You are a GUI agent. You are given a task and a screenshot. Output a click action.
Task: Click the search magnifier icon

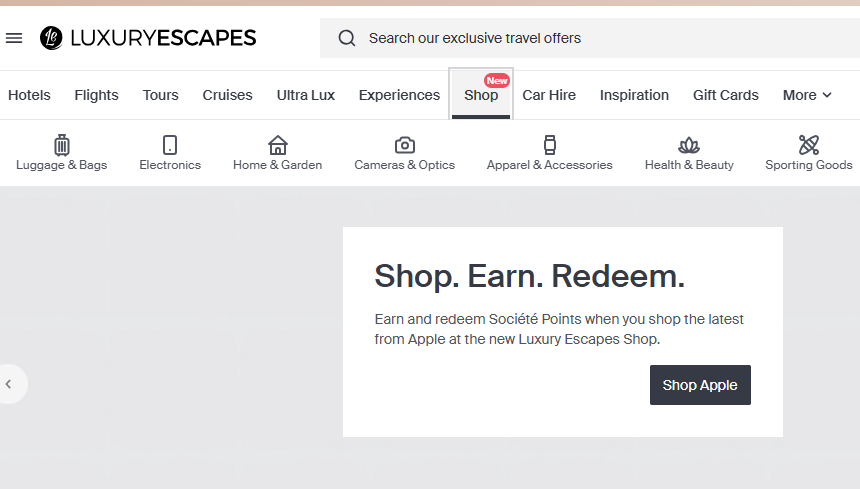347,38
